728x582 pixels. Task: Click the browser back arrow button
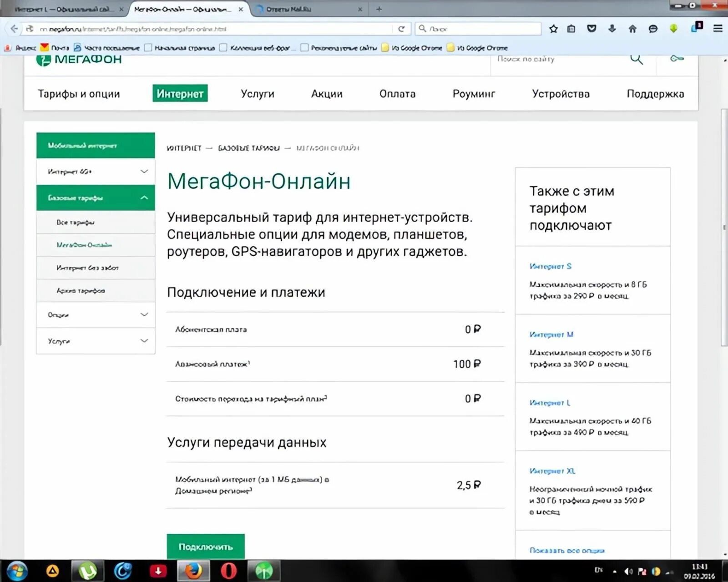(x=14, y=29)
